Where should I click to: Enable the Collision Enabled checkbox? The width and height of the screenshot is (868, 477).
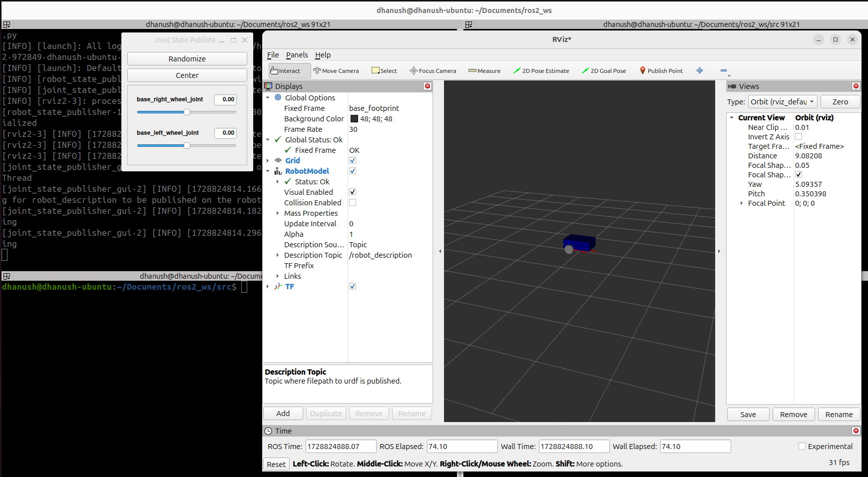pos(353,202)
